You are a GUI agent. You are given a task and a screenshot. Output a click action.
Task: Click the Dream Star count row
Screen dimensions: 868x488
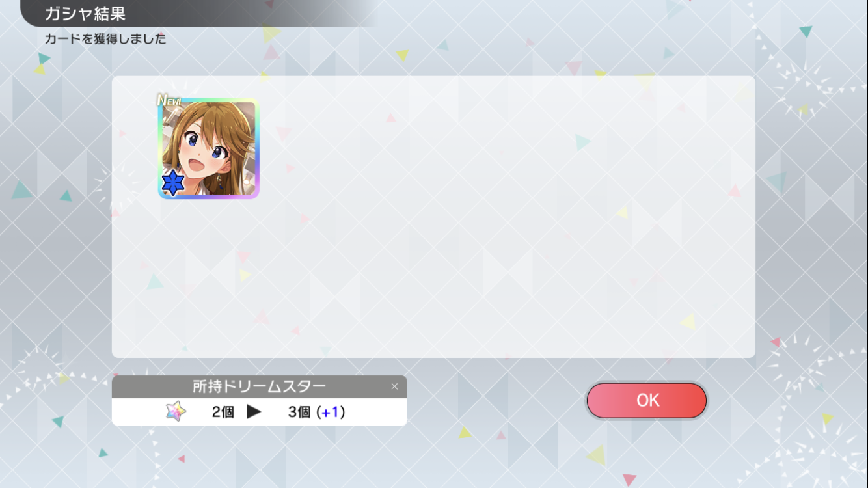[260, 412]
